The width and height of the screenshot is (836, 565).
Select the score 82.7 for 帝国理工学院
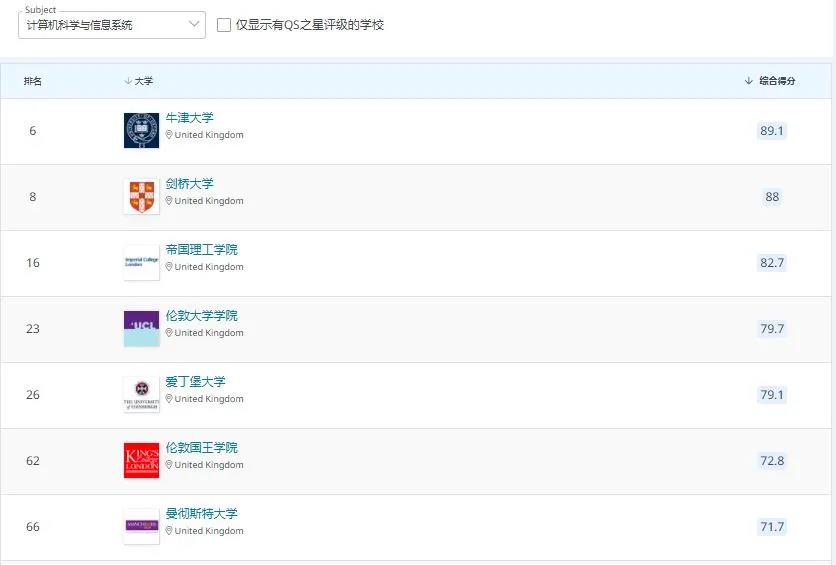coord(772,263)
